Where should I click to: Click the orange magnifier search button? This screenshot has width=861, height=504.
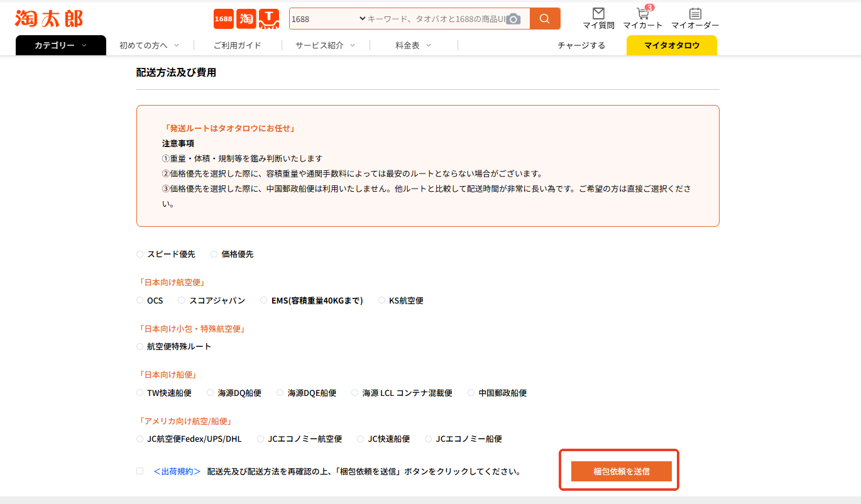[545, 19]
